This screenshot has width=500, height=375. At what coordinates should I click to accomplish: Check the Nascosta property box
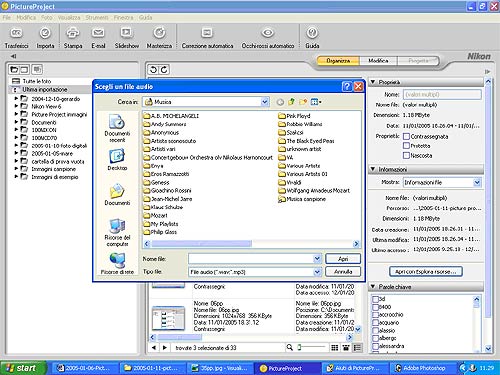(406, 155)
